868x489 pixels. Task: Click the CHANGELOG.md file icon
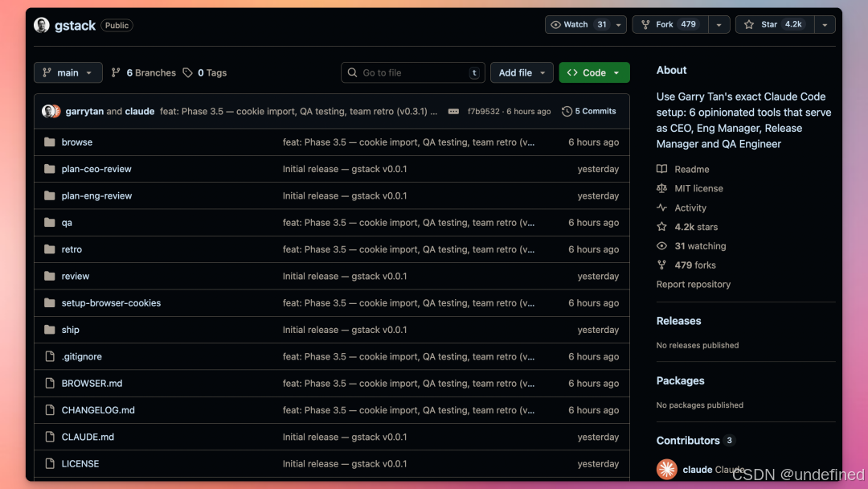click(50, 410)
